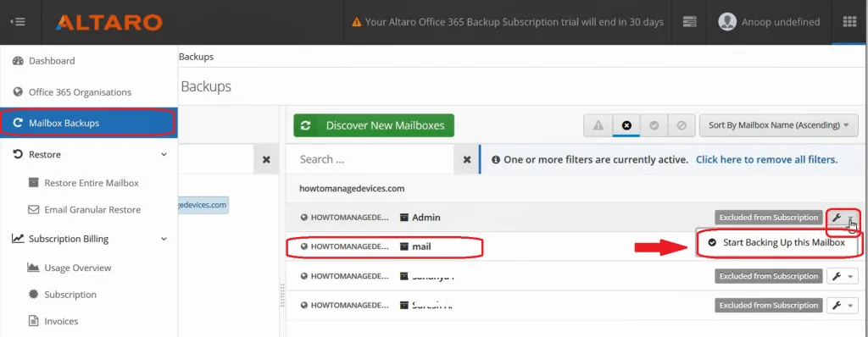Click the Restore Entire Mailbox archive icon
Image resolution: width=868 pixels, height=337 pixels.
(34, 183)
